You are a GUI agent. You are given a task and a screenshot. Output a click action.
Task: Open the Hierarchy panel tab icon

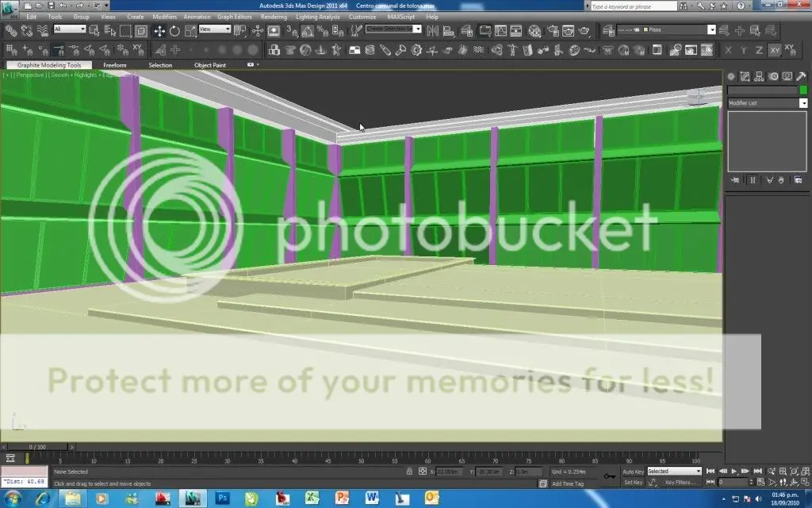[x=759, y=77]
